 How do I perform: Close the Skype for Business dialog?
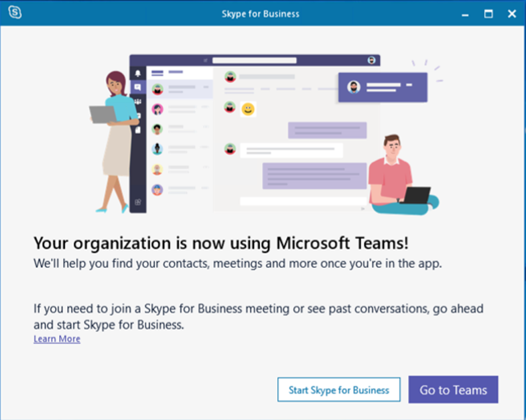[512, 14]
